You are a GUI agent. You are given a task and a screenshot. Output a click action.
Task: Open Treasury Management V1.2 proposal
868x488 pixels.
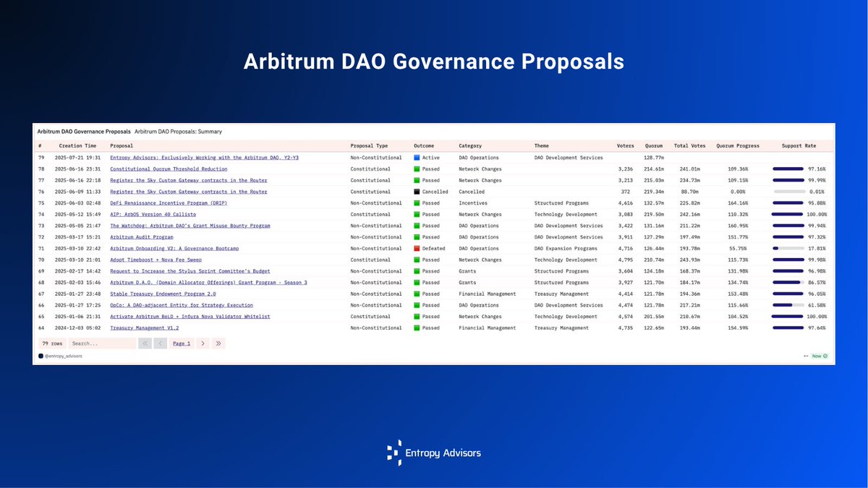[x=144, y=328]
